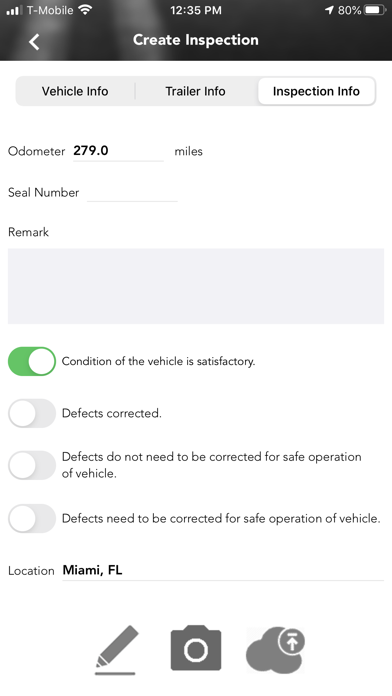392x696 pixels.
Task: Tap the location services arrow icon
Action: [329, 10]
